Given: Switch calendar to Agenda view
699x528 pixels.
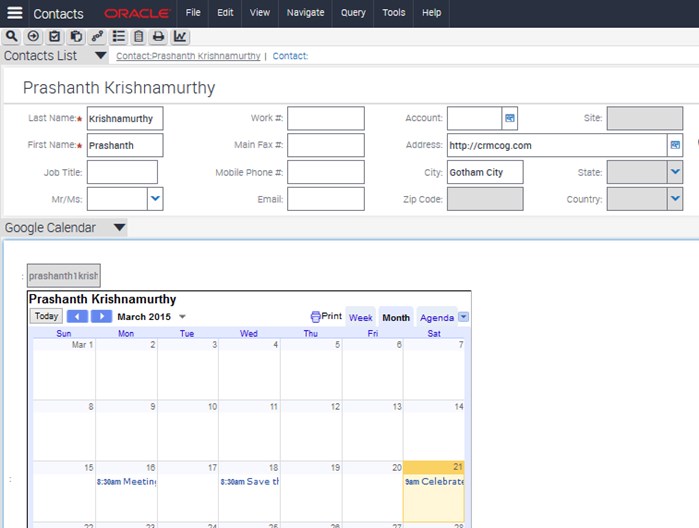Looking at the screenshot, I should point(436,318).
